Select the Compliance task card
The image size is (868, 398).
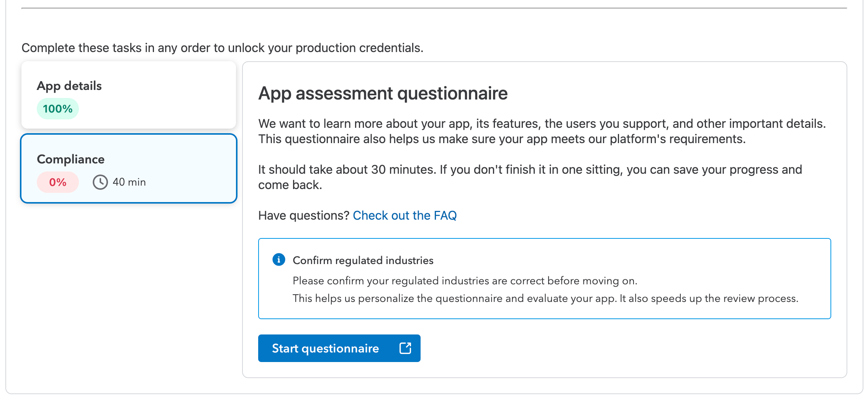click(x=129, y=168)
